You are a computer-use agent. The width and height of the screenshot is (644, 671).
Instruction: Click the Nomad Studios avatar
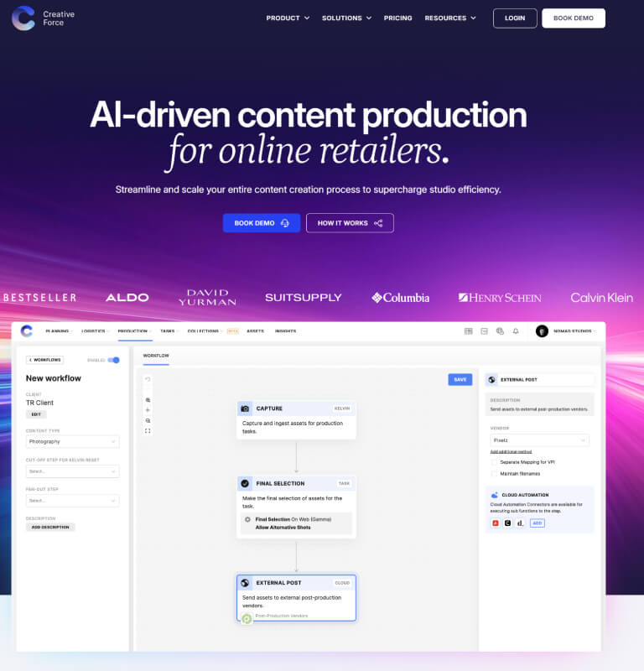click(x=542, y=331)
